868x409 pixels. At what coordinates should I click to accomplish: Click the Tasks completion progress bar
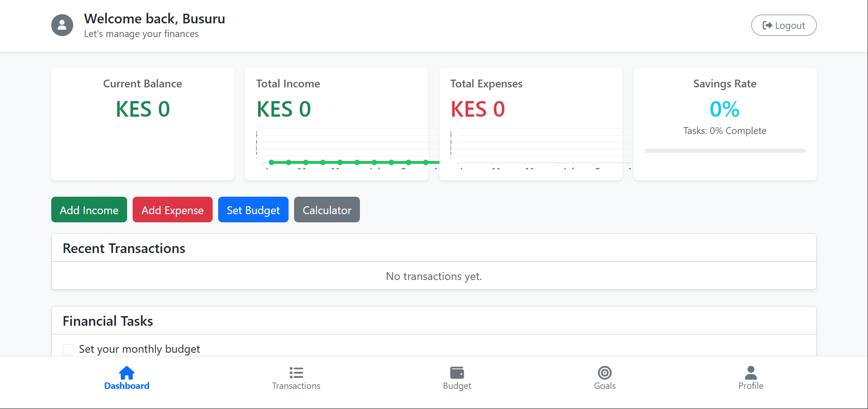[724, 151]
